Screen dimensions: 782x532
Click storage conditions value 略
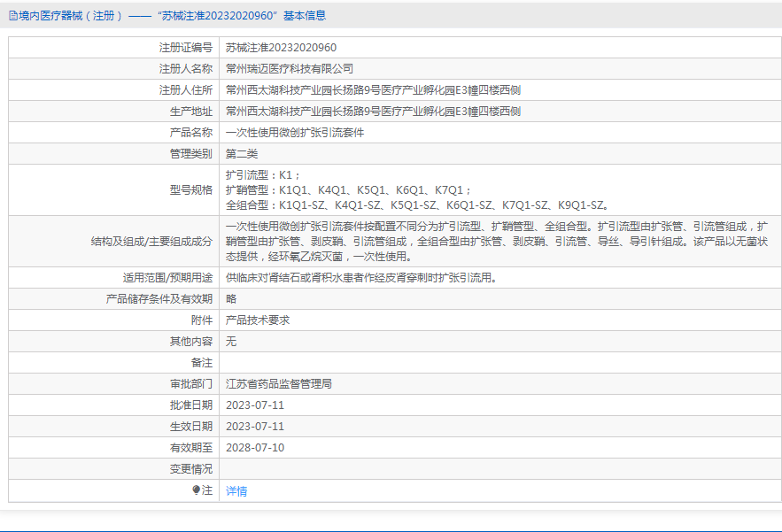[231, 299]
